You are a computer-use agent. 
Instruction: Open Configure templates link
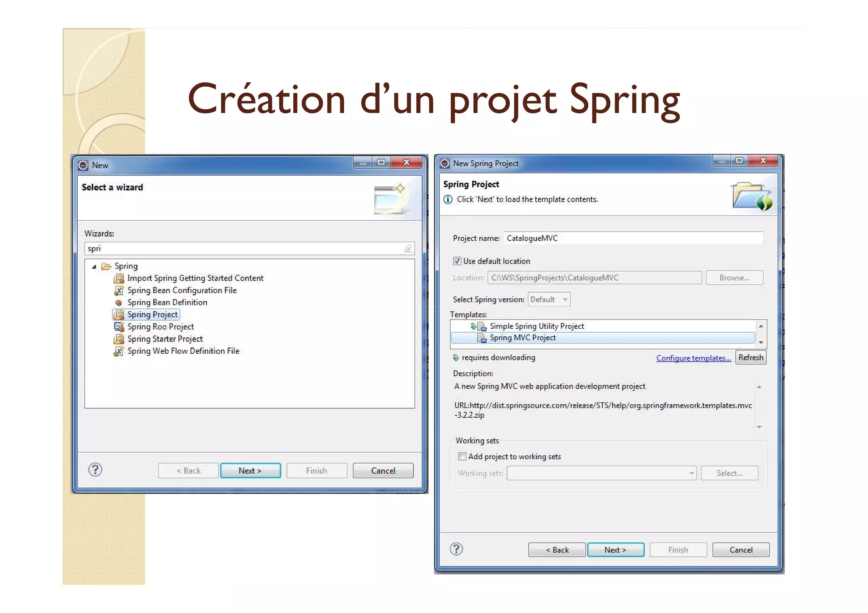(693, 358)
